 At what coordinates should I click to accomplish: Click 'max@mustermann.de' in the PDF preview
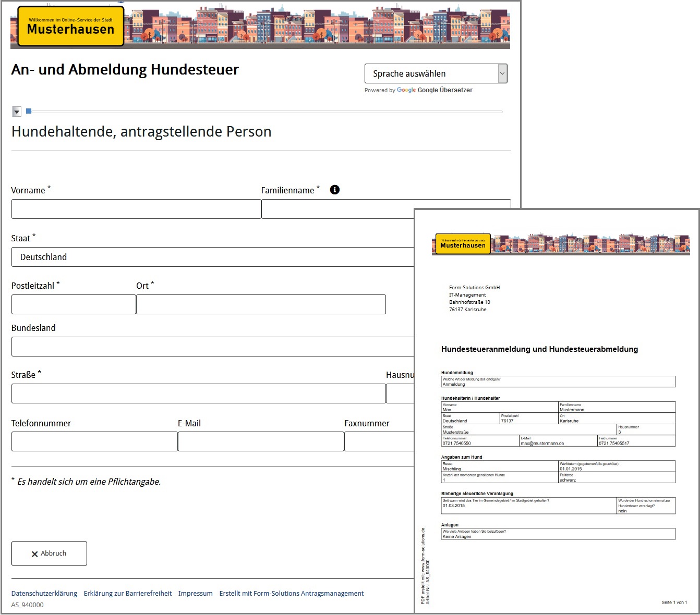542,444
